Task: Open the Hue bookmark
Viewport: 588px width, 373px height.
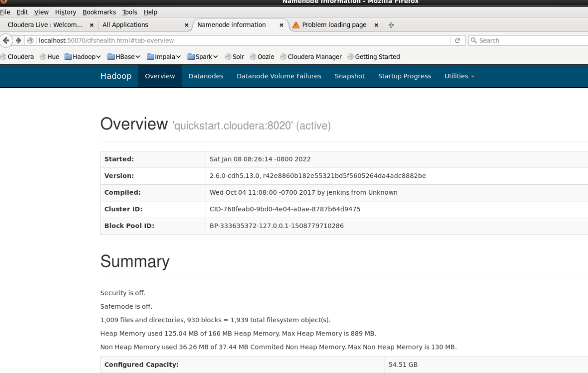Action: [49, 57]
